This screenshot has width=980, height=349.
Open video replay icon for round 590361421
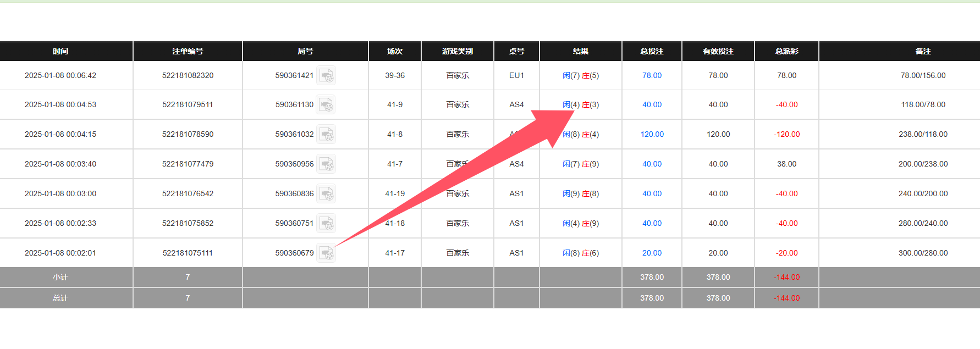pos(326,76)
